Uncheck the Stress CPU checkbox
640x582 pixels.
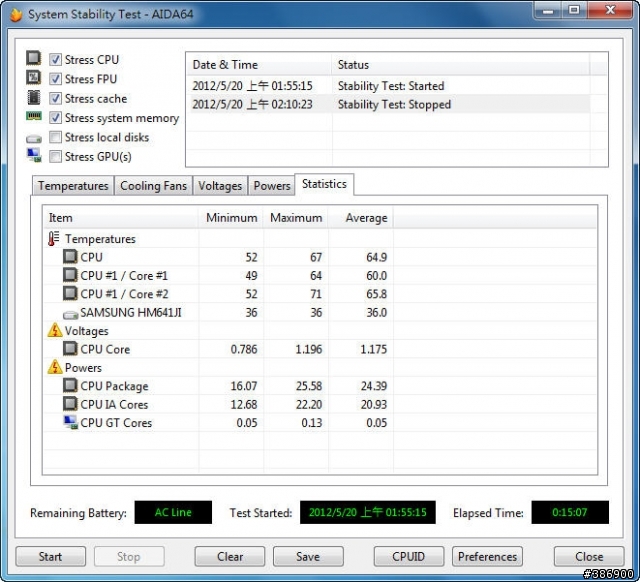coord(55,60)
